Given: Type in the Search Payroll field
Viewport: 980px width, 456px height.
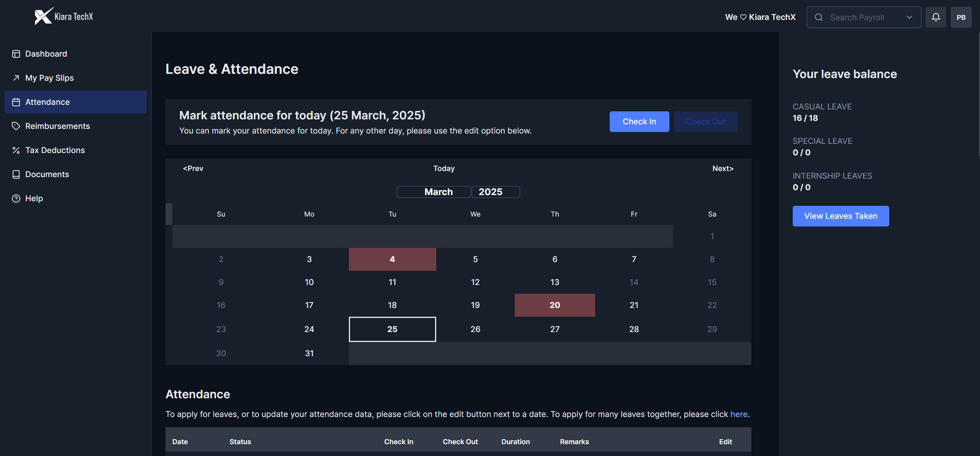Looking at the screenshot, I should click(x=858, y=17).
